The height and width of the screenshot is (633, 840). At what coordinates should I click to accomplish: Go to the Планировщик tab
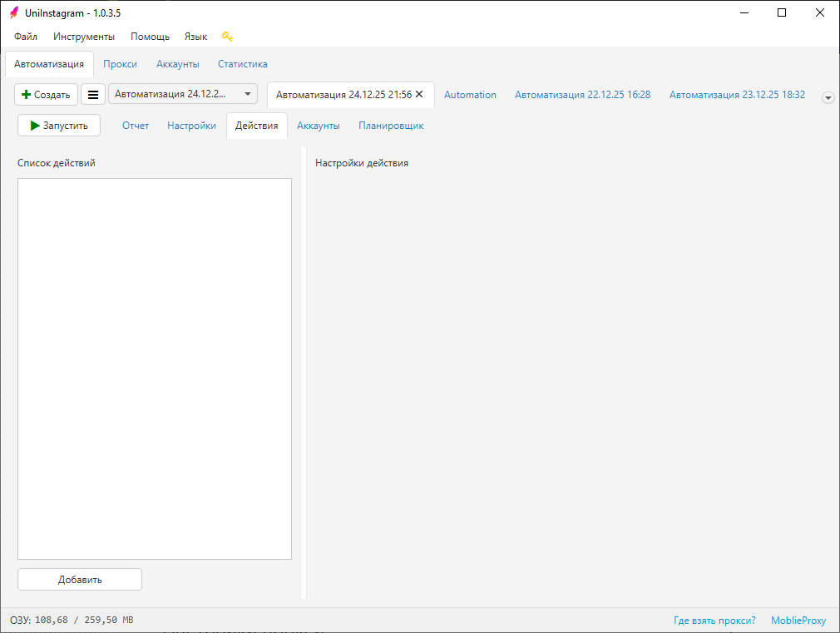click(391, 126)
